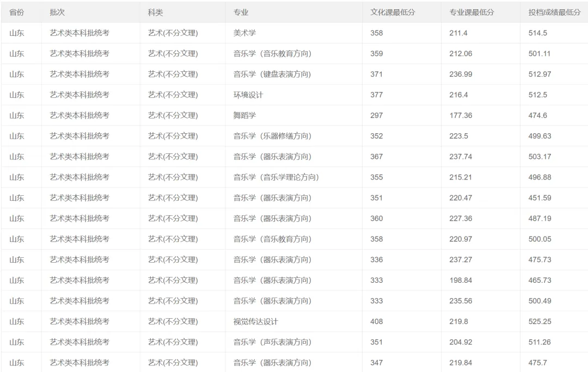
Task: Select the 音乐学（声乐表演方向） cell
Action: tap(272, 342)
